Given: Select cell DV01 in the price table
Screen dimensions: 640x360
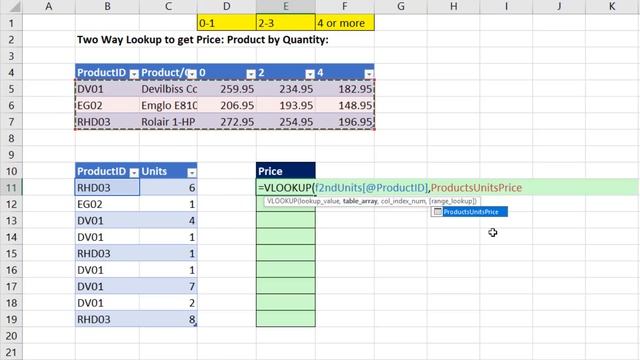Looking at the screenshot, I should [x=107, y=89].
